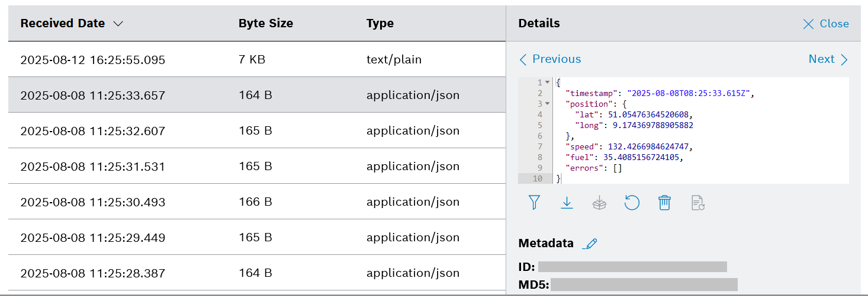Collapse the "position" object fold arrow

(x=547, y=104)
